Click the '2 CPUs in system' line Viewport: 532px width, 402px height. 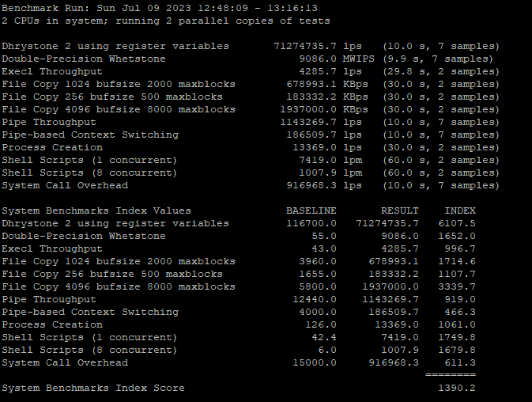[x=165, y=21]
